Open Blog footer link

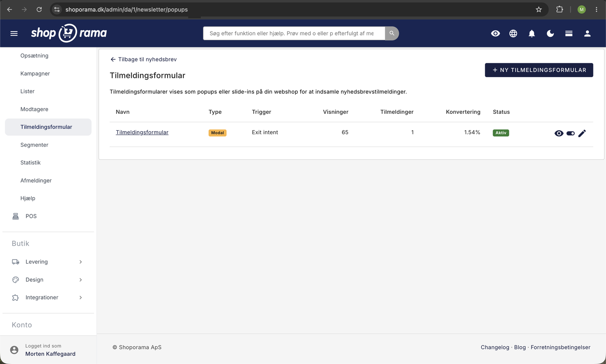pos(520,347)
